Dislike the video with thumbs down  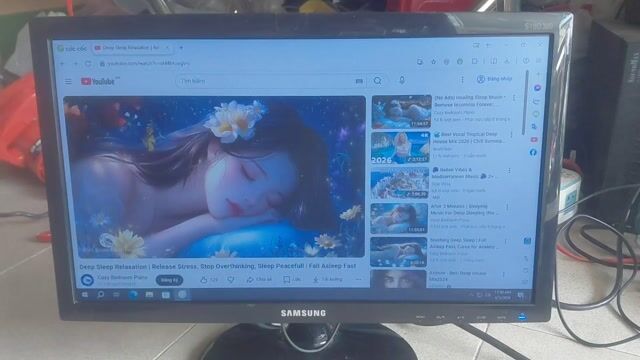click(231, 280)
